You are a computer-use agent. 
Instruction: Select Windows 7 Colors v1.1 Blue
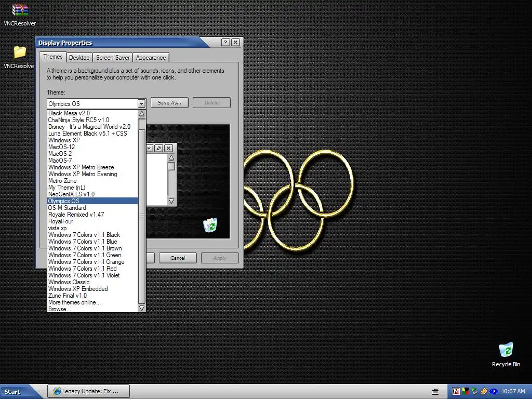[92, 242]
